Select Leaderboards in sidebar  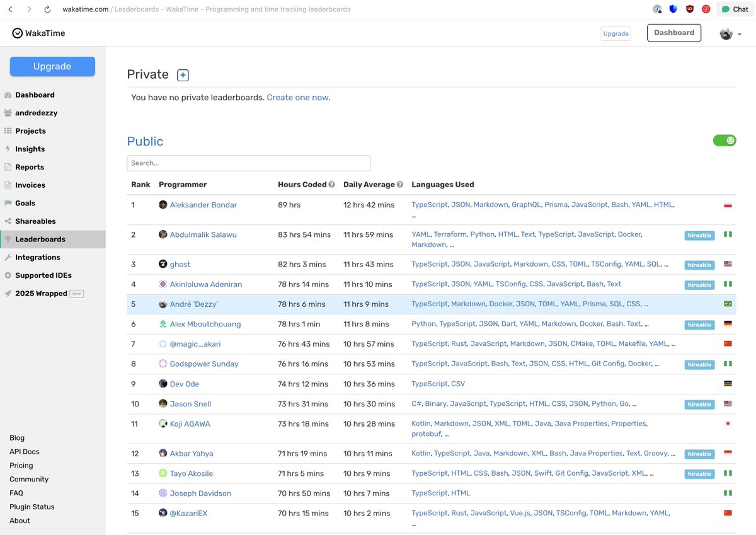pos(40,239)
